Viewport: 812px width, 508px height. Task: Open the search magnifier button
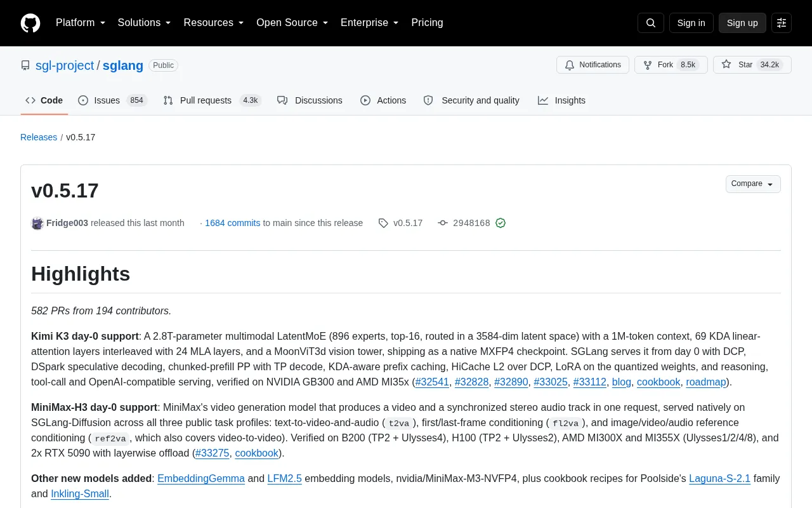(651, 23)
